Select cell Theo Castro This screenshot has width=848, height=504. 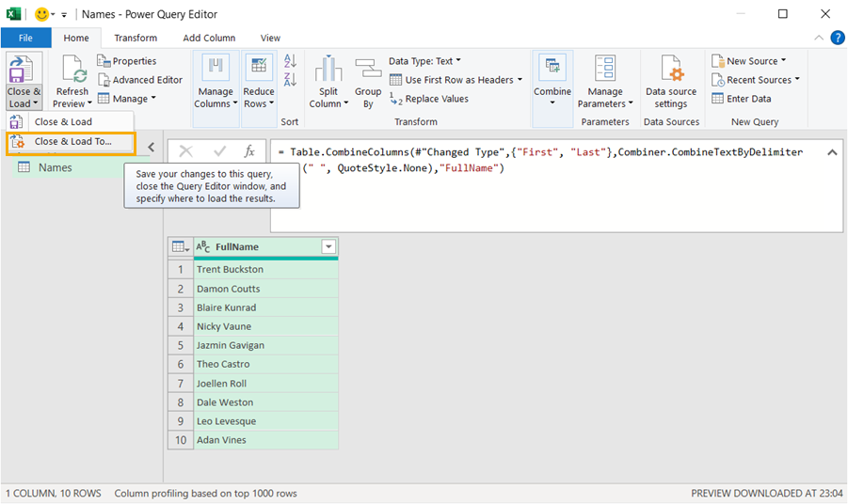click(x=266, y=364)
